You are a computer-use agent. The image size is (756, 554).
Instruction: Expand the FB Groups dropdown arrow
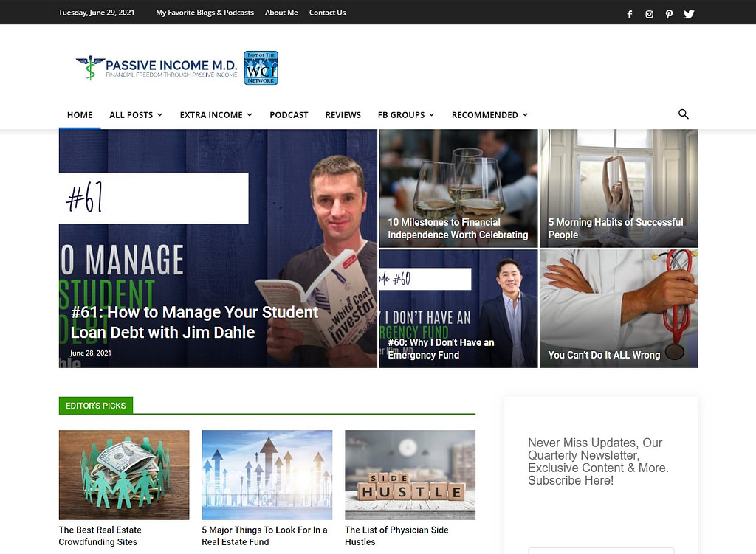[431, 114]
